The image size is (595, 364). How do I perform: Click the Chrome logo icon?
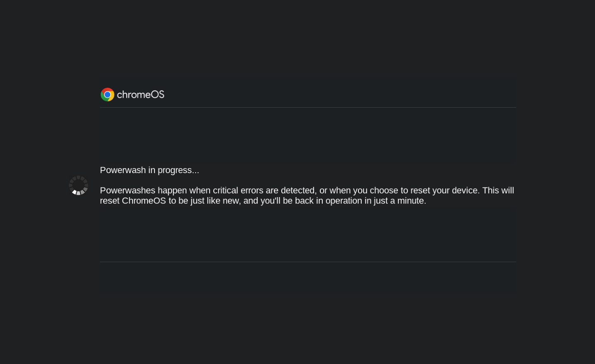point(107,95)
